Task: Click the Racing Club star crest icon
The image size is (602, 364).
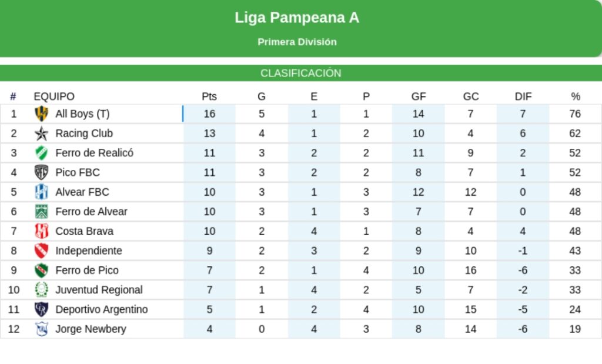Action: click(x=41, y=133)
